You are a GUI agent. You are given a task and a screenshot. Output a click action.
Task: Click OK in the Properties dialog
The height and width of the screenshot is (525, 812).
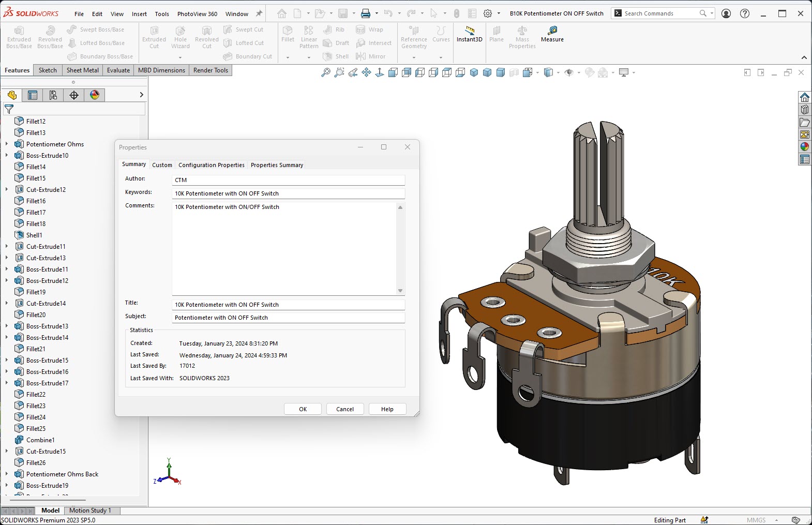303,409
